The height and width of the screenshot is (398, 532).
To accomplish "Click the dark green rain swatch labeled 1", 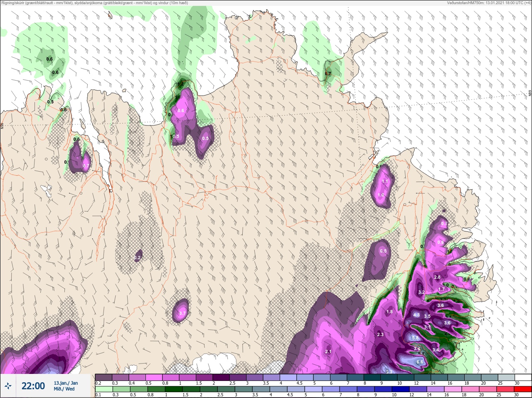I will point(174,389).
